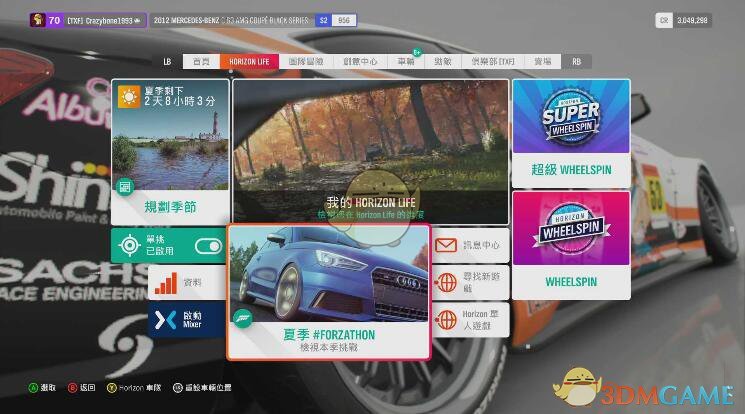This screenshot has width=745, height=414.
Task: Select the HORIZON LIFE tab
Action: pyautogui.click(x=249, y=62)
